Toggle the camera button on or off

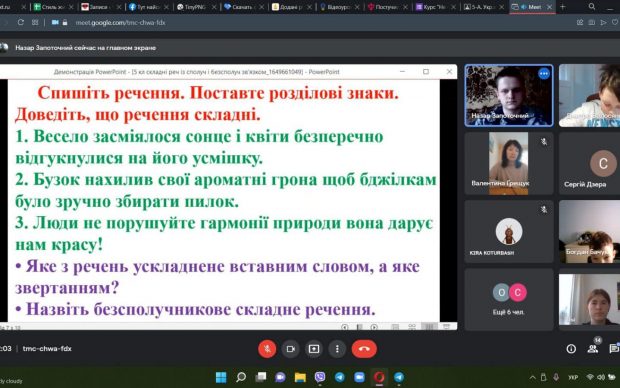291,349
